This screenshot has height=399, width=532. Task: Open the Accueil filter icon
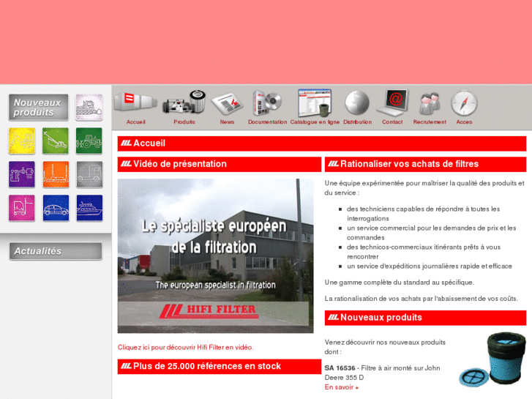(135, 102)
